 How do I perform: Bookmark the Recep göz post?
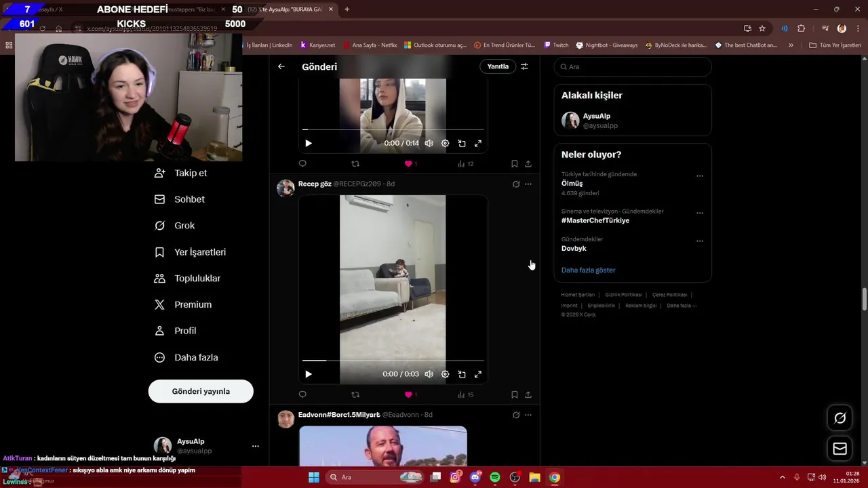point(514,394)
